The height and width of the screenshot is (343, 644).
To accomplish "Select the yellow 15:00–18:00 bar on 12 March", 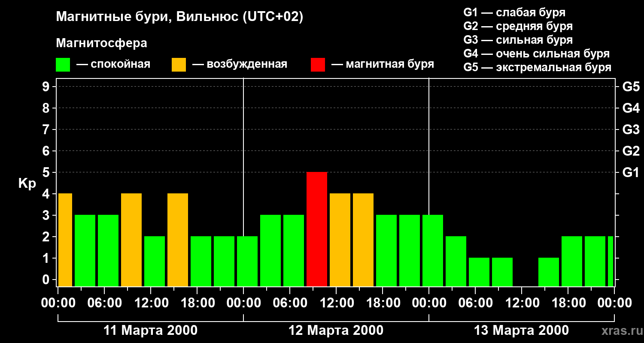I will (x=363, y=240).
